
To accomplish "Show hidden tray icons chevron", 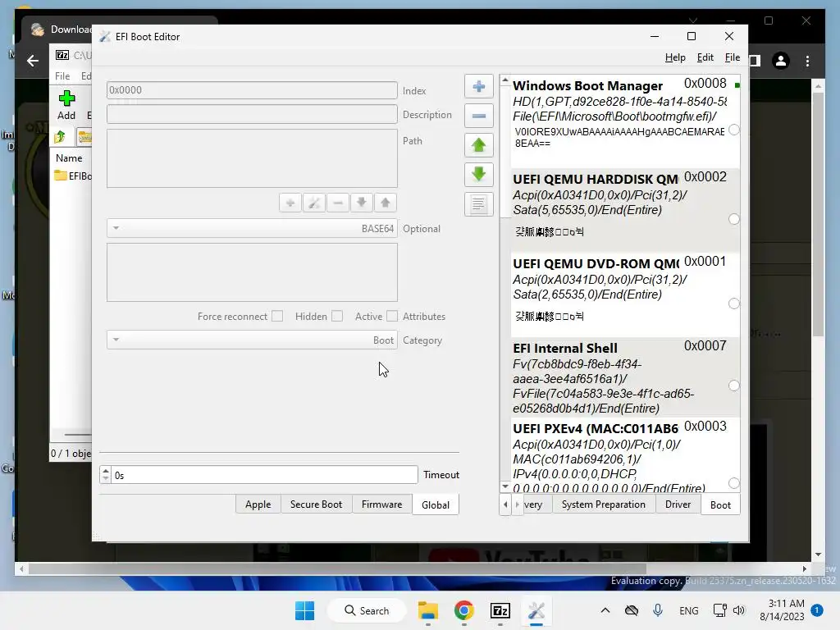I will 605,610.
